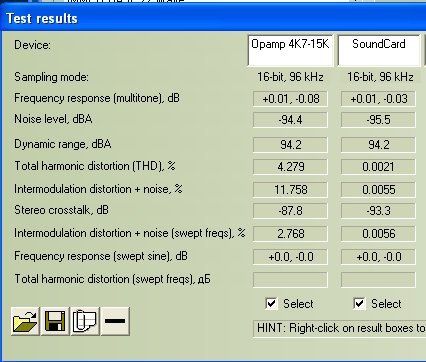
Task: Click the Noise level, dBA label
Action: pyautogui.click(x=53, y=119)
